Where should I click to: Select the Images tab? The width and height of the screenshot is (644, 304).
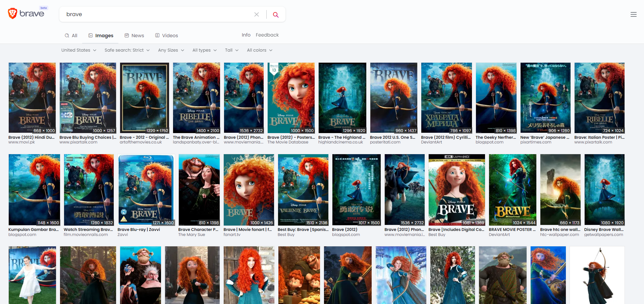(x=101, y=36)
